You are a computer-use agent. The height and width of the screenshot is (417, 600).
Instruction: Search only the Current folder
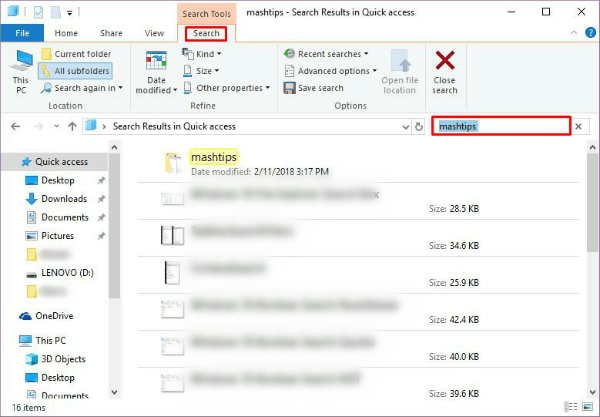point(76,54)
